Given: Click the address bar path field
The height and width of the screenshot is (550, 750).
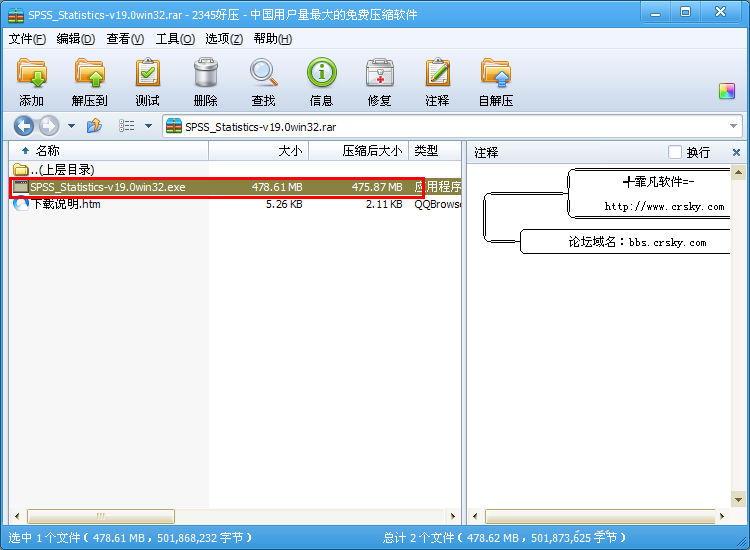Looking at the screenshot, I should [x=452, y=126].
